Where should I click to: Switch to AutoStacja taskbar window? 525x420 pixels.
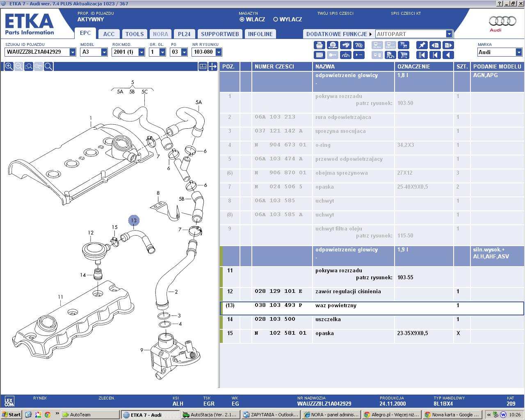210,415
